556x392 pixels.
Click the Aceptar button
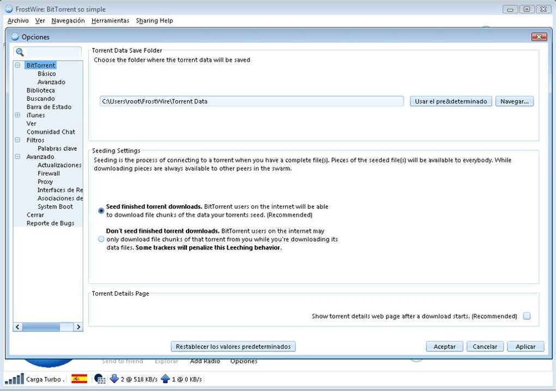pos(444,346)
